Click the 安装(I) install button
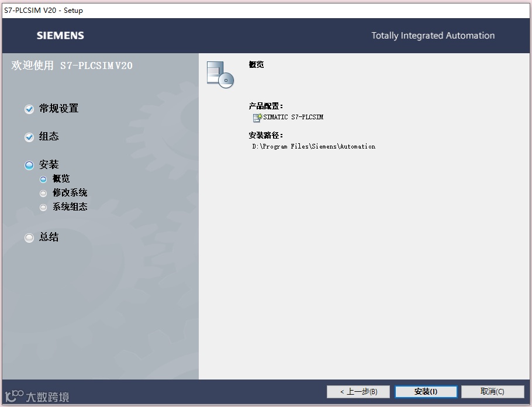This screenshot has width=532, height=407. point(426,391)
